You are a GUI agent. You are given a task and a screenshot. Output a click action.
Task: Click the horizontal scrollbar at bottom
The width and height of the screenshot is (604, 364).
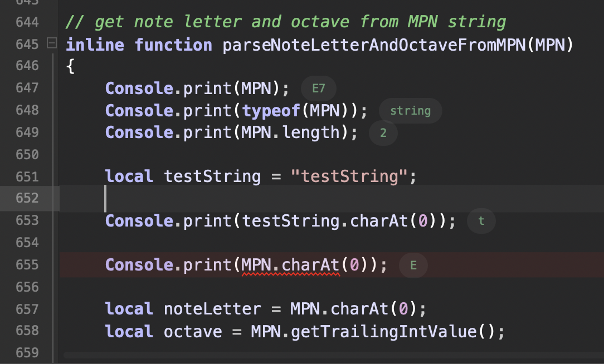coord(334,355)
